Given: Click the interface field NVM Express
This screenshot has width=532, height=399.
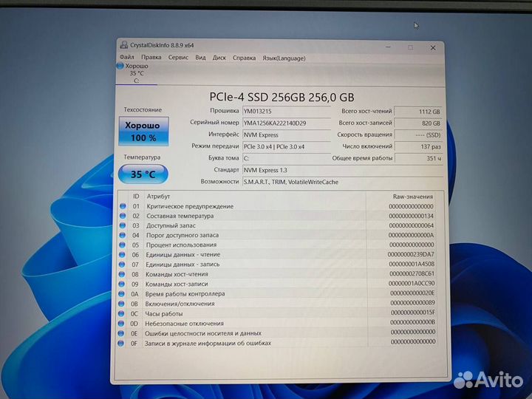Looking at the screenshot, I should coord(287,135).
